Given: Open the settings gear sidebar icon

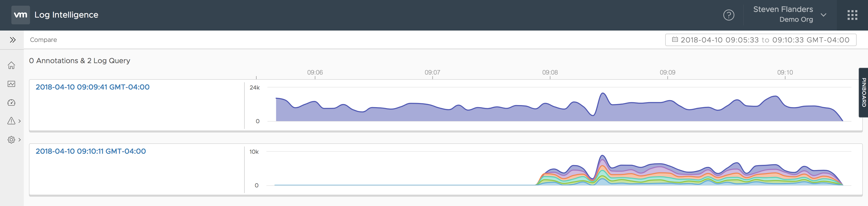Looking at the screenshot, I should 11,139.
